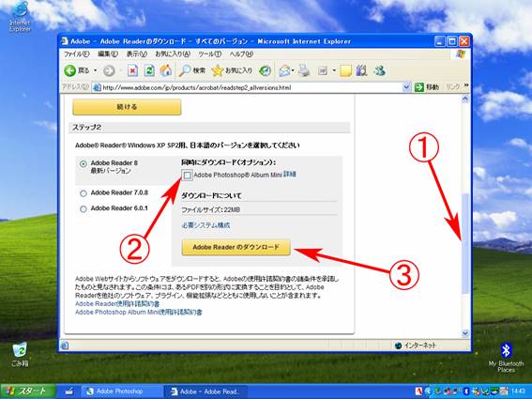Open the yellow note Discuss icon

[x=345, y=70]
